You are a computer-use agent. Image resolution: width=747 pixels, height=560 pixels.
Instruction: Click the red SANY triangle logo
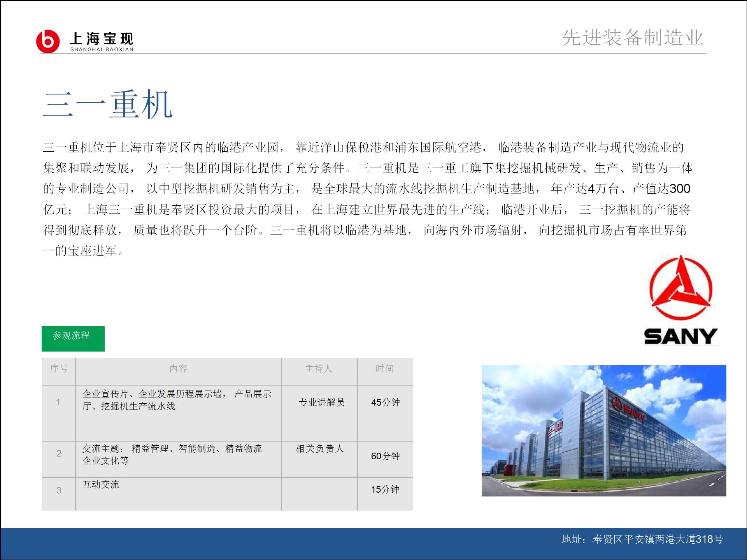[x=681, y=288]
